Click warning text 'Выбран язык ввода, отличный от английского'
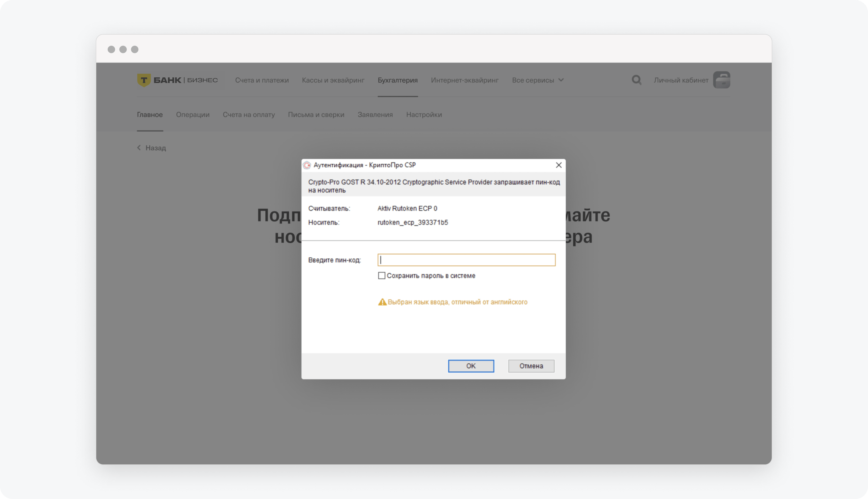The width and height of the screenshot is (868, 499). [x=457, y=302]
